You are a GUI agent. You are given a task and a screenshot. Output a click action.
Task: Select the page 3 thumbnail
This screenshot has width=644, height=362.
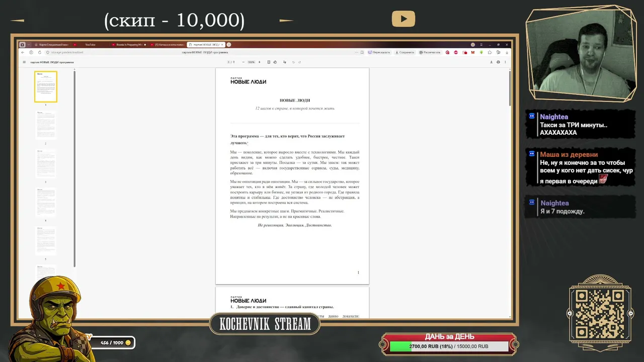pos(46,164)
